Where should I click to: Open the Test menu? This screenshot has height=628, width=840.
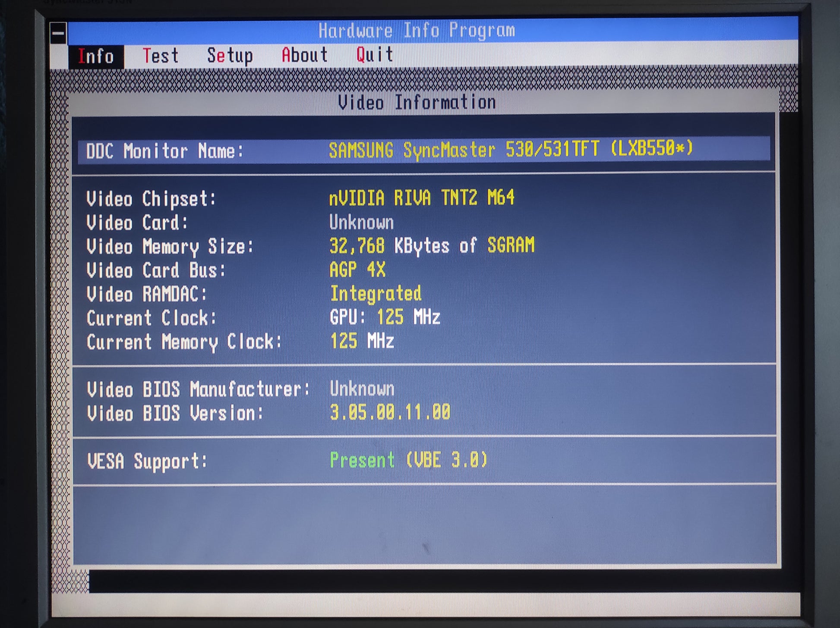tap(161, 56)
